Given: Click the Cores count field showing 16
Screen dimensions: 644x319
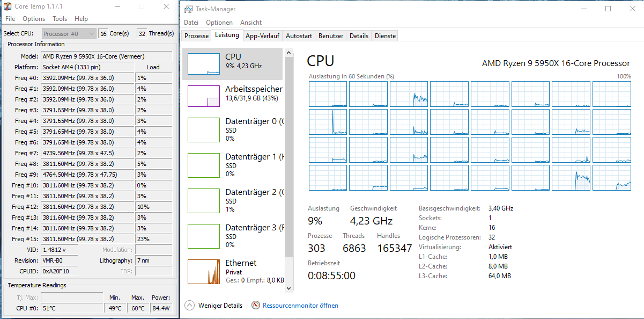Looking at the screenshot, I should (x=103, y=33).
